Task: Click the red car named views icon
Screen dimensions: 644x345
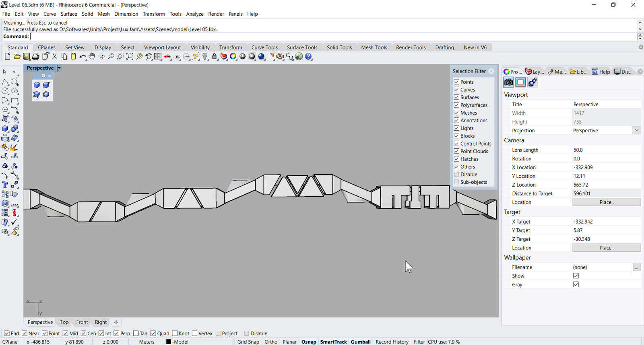Action: pos(167,56)
